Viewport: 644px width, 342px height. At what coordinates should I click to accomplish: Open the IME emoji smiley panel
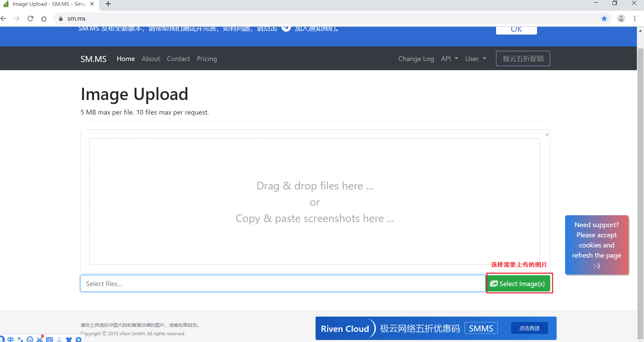pyautogui.click(x=30, y=339)
